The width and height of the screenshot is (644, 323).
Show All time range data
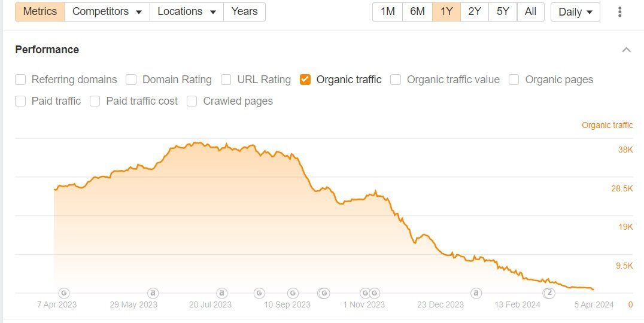(x=530, y=11)
